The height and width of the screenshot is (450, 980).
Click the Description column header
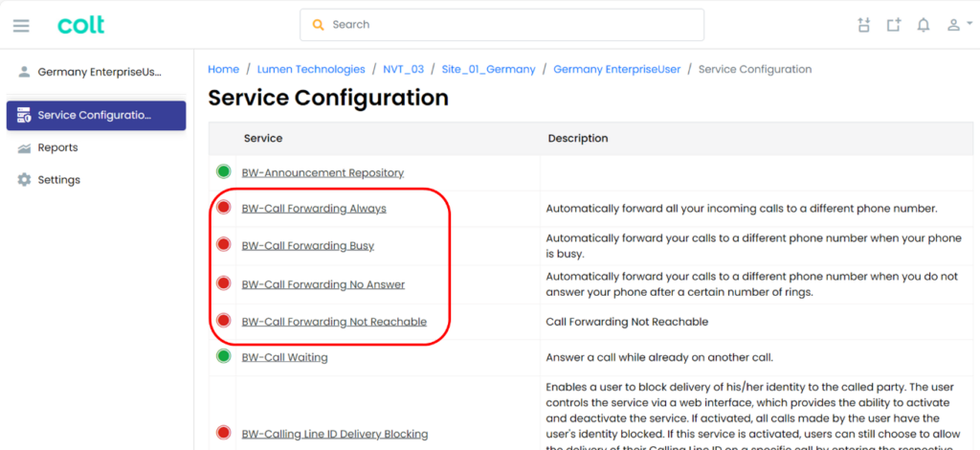[x=578, y=138]
